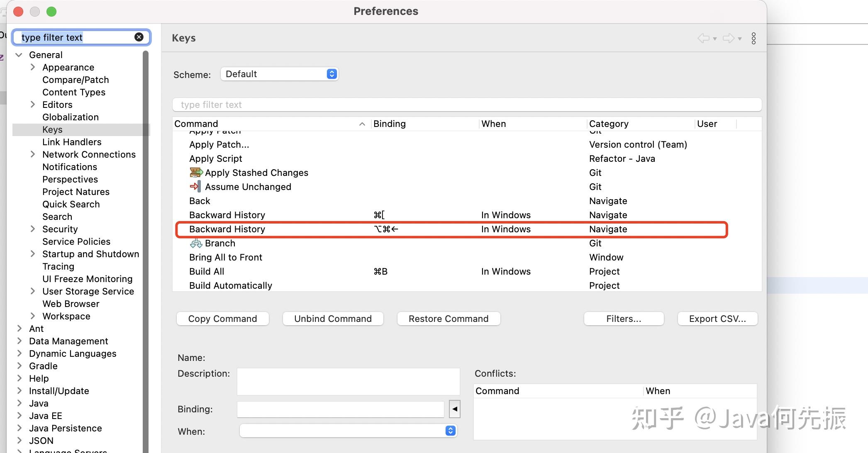Click the Apply Stashed Changes icon

coord(196,173)
